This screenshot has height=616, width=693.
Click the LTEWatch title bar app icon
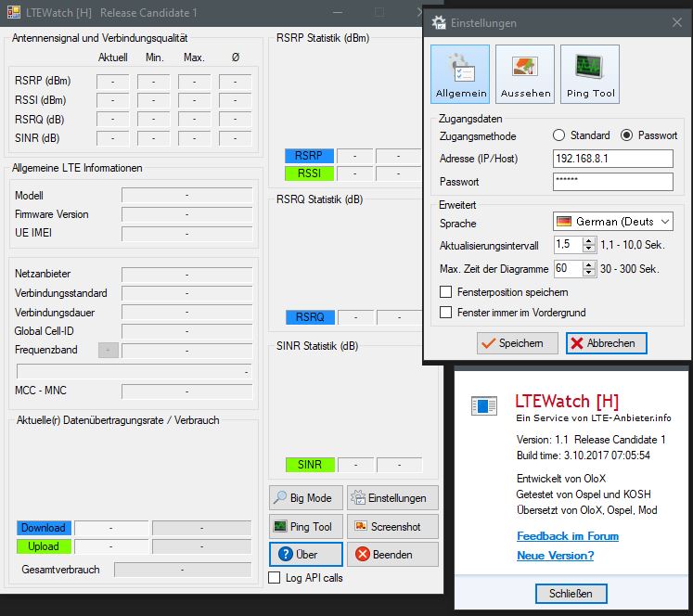[x=13, y=12]
